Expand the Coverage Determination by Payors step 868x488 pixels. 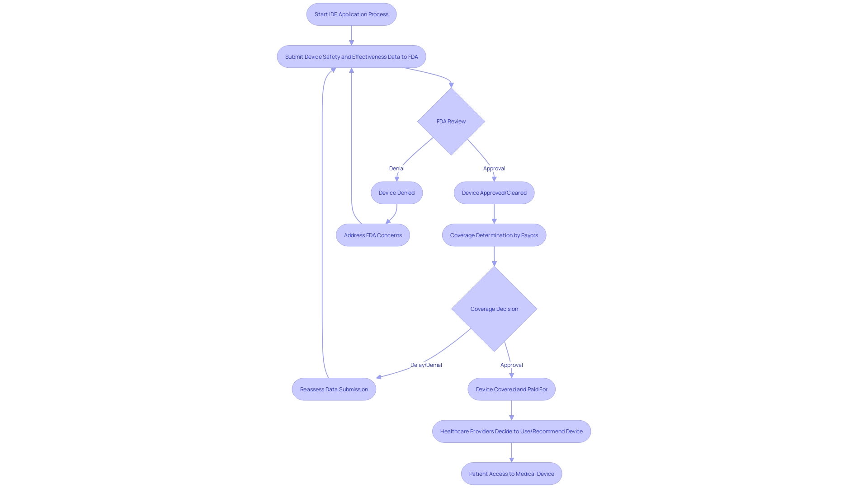[494, 235]
